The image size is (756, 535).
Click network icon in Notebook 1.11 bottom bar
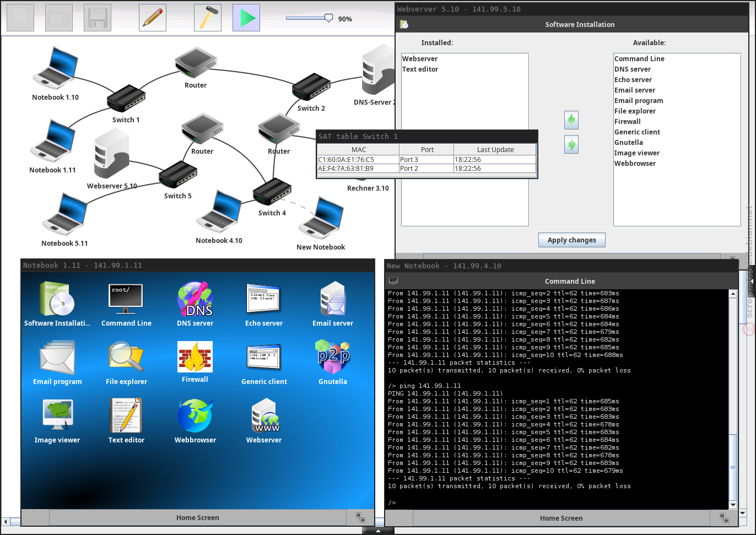tap(360, 517)
